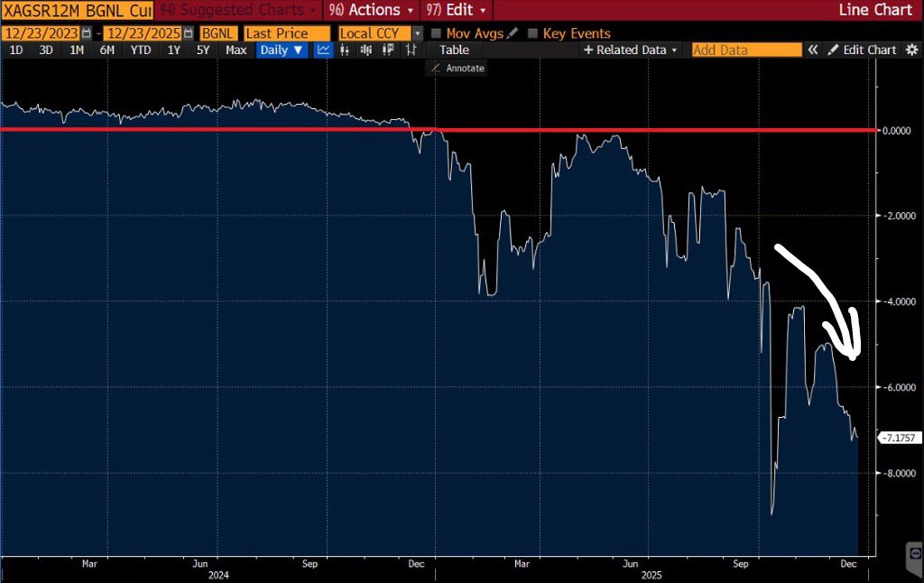Screen dimensions: 924x583
Task: Expand the Related Data dropdown
Action: [x=631, y=51]
